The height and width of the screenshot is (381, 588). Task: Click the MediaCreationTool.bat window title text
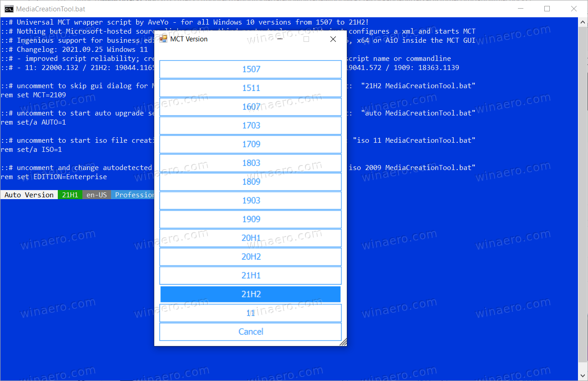point(51,9)
